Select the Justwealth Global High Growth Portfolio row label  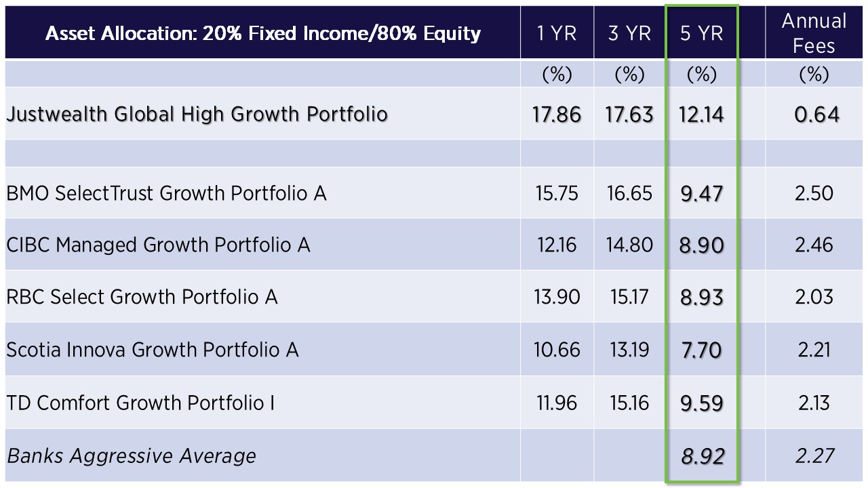point(197,114)
